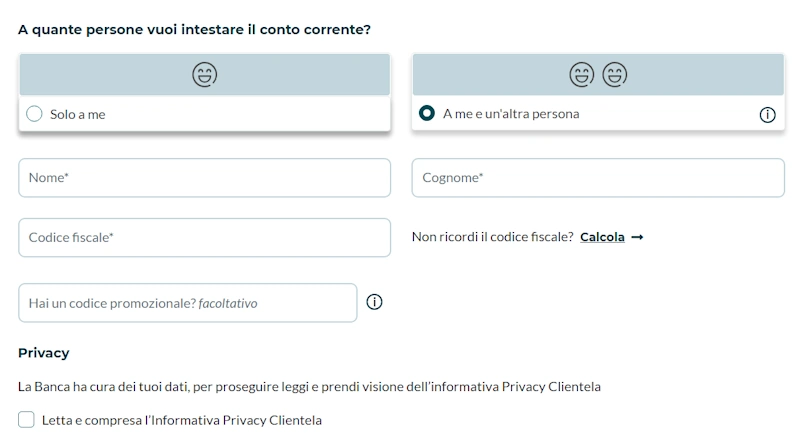This screenshot has height=445, width=800.
Task: Focus the Cognome input field
Action: (x=597, y=178)
